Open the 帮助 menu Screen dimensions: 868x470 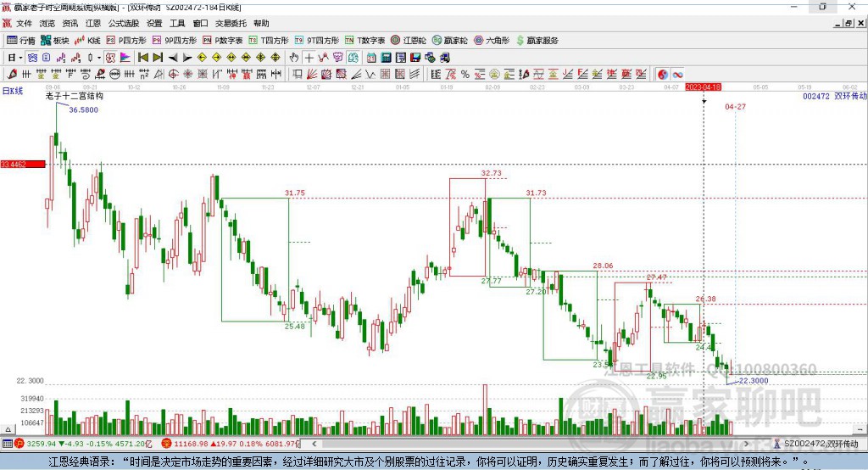pos(261,23)
